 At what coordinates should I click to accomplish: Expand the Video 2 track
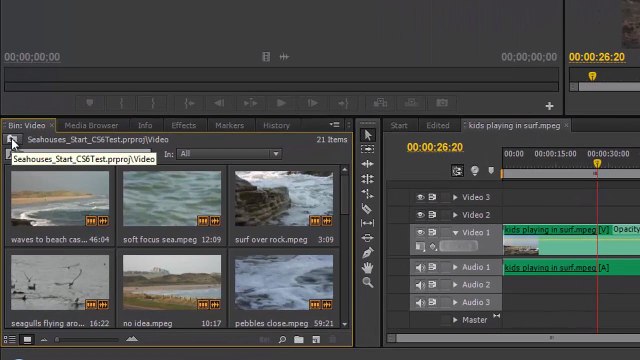point(455,215)
